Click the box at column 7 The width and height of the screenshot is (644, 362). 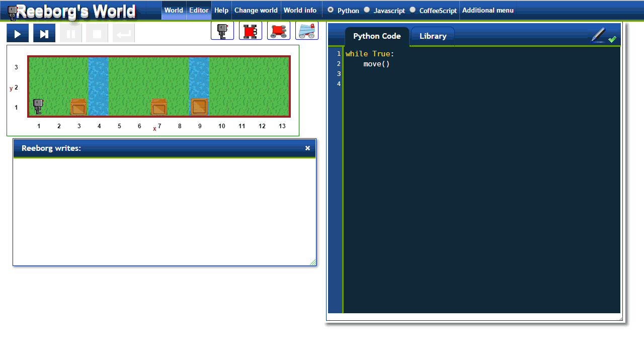click(x=159, y=107)
